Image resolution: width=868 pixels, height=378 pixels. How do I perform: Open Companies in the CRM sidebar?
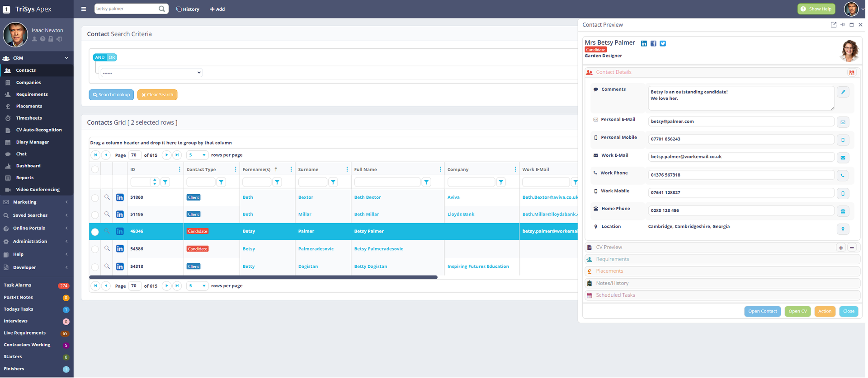(28, 83)
